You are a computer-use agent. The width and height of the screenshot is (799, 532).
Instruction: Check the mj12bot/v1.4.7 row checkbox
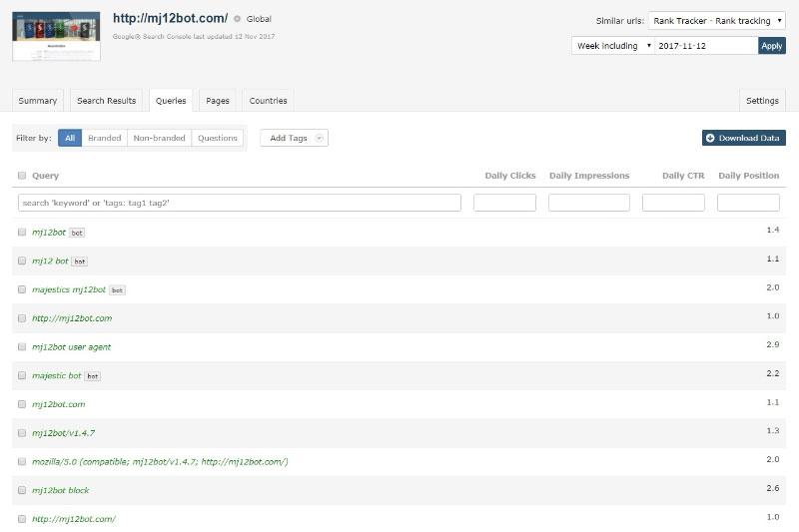22,433
